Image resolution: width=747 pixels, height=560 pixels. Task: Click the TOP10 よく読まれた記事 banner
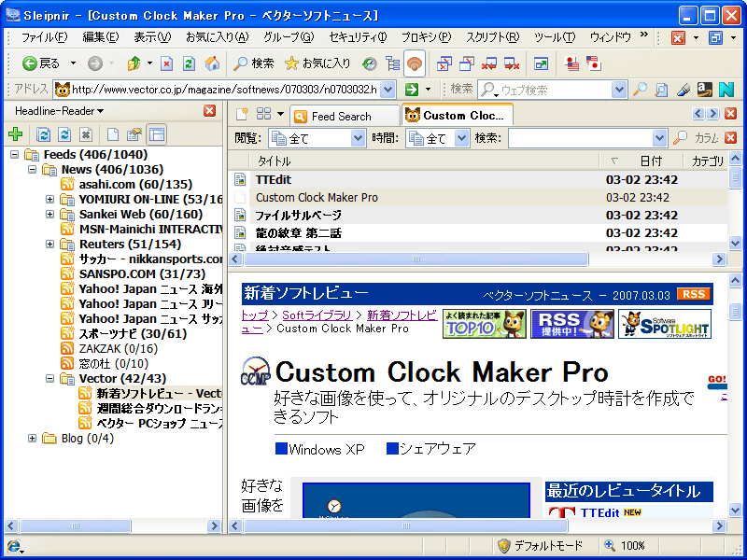(485, 324)
